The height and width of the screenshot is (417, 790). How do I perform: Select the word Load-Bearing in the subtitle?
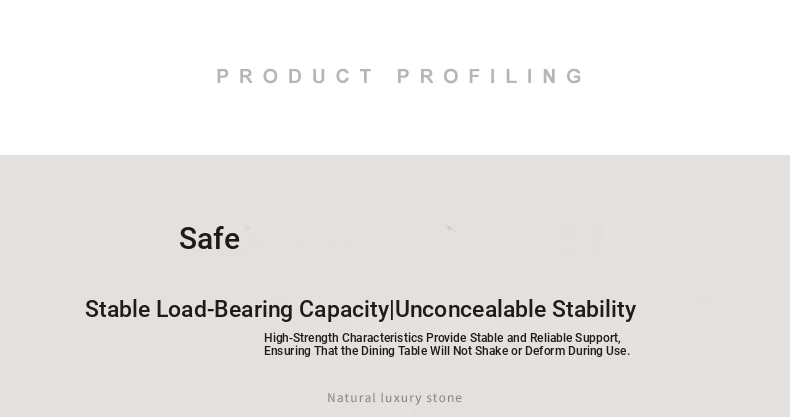(x=224, y=310)
